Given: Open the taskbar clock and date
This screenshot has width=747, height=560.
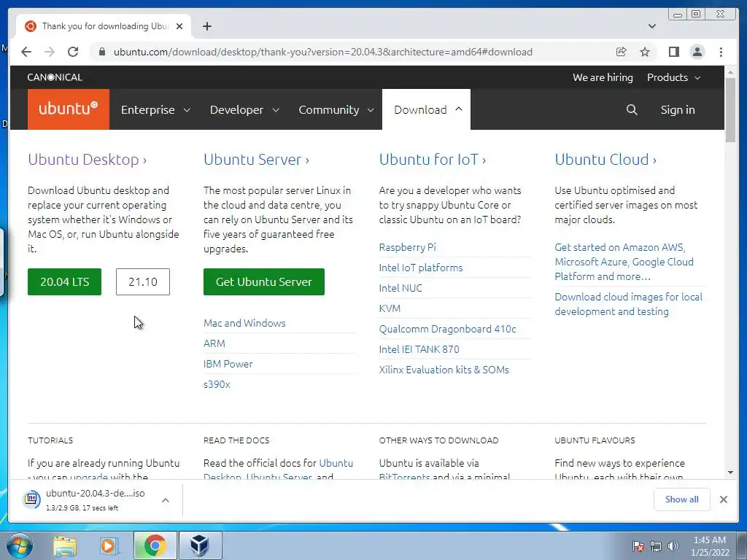Looking at the screenshot, I should pyautogui.click(x=710, y=546).
